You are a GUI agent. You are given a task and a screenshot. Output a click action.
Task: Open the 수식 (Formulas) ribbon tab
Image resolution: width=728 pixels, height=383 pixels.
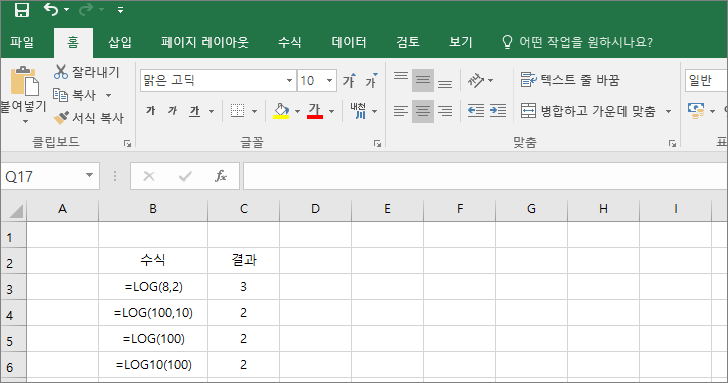point(290,43)
